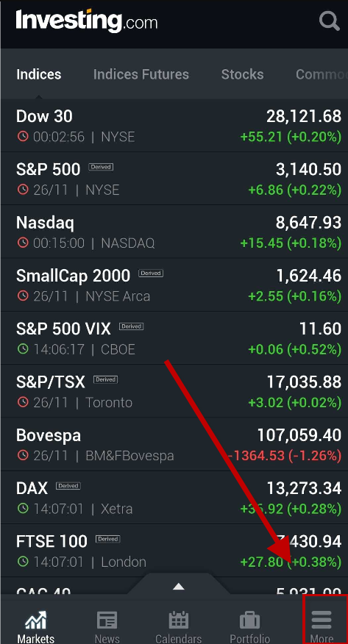Switch to the Indices Futures tab
Image resolution: width=348 pixels, height=644 pixels.
(x=141, y=74)
